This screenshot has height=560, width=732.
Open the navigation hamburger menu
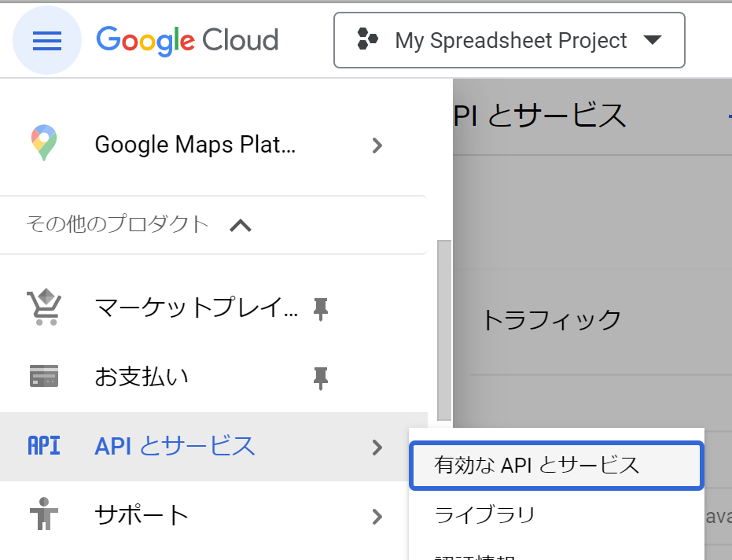[47, 40]
